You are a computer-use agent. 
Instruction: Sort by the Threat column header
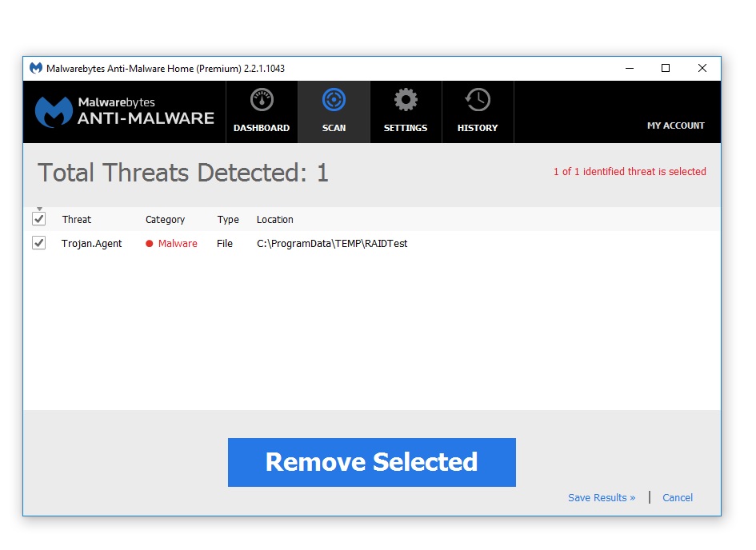[77, 220]
